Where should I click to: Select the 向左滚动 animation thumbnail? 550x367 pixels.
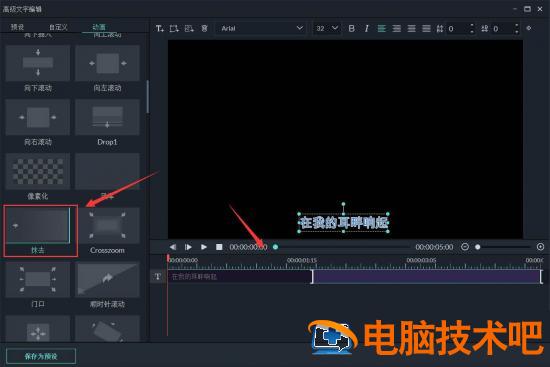coord(107,63)
